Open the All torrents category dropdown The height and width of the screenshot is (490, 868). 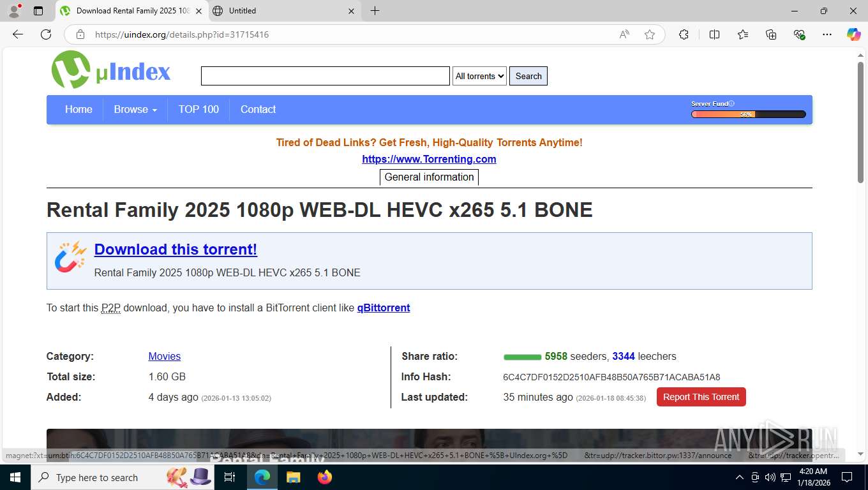tap(479, 76)
